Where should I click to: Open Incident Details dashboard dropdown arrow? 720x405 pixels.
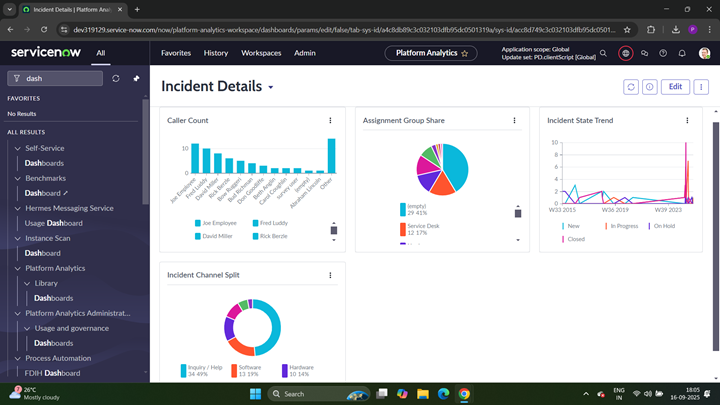pos(271,87)
